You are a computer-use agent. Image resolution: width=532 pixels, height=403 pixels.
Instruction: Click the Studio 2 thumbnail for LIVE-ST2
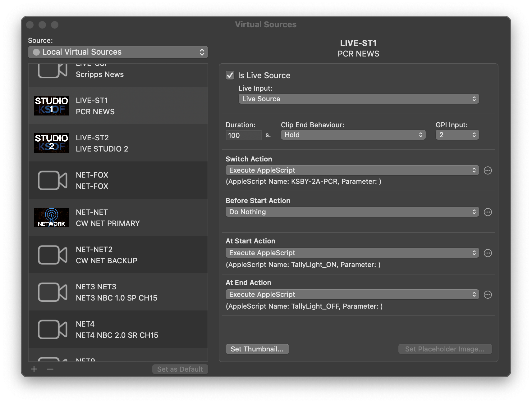52,143
